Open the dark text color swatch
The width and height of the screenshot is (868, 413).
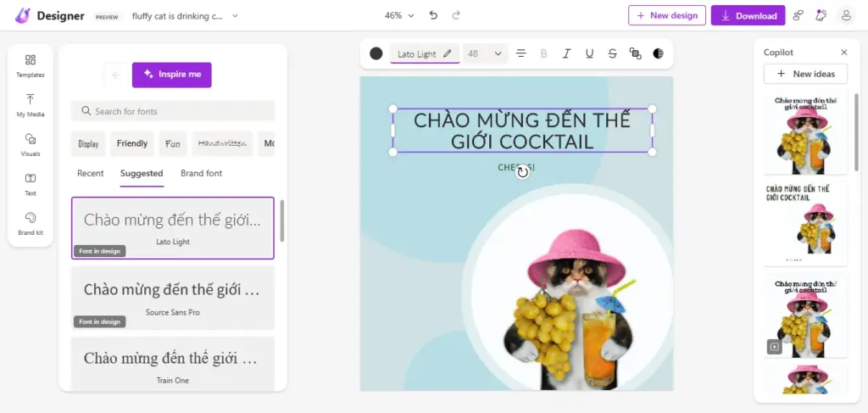click(x=376, y=53)
